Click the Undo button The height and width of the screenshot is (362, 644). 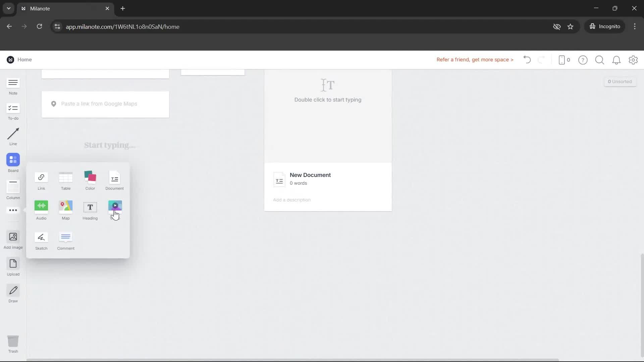click(527, 60)
